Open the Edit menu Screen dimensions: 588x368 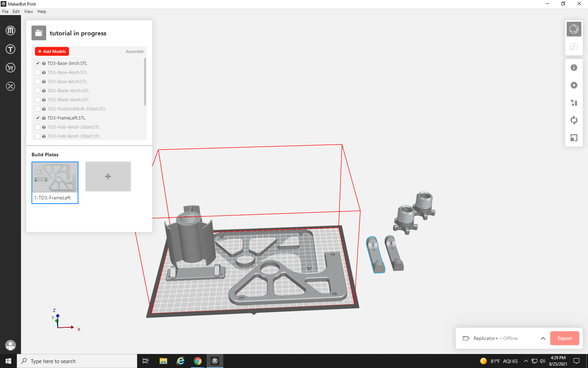(16, 12)
